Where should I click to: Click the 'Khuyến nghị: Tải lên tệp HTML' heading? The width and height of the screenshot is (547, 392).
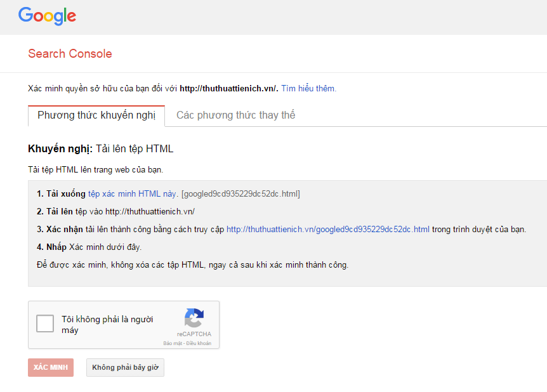point(100,149)
